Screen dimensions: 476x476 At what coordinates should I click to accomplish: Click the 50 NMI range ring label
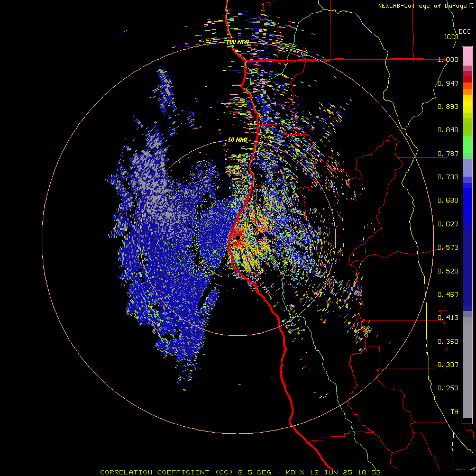point(237,140)
